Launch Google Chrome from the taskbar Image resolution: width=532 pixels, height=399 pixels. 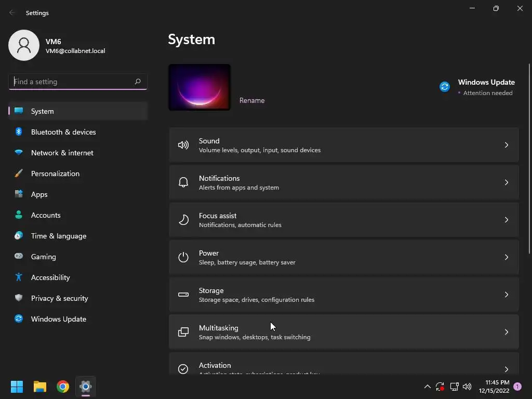pos(63,387)
